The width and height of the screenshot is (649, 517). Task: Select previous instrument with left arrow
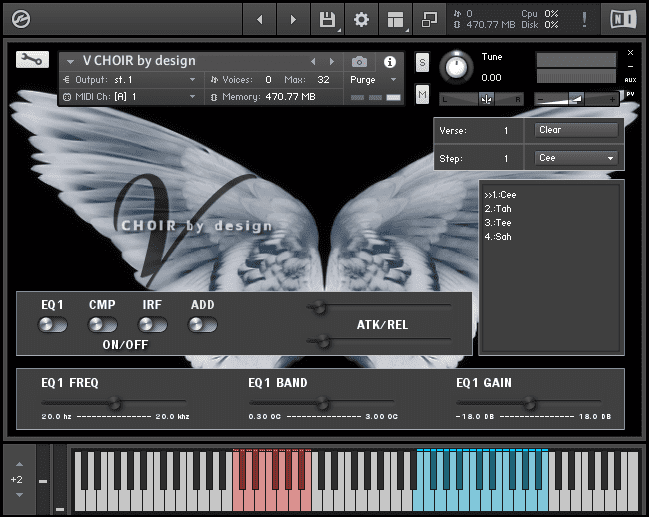(x=313, y=62)
